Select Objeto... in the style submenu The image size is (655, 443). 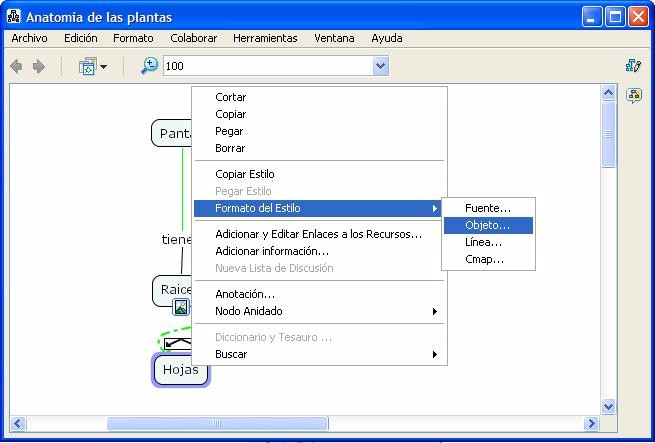click(x=487, y=225)
